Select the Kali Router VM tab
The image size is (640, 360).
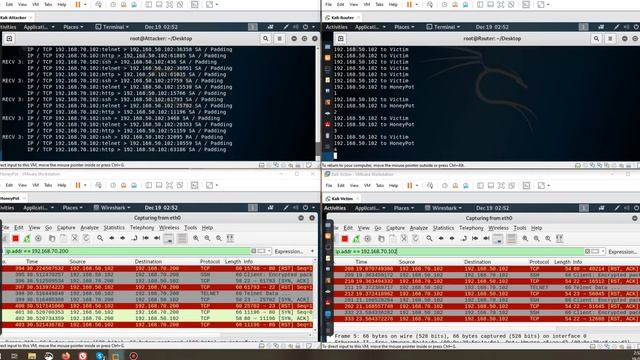[342, 18]
